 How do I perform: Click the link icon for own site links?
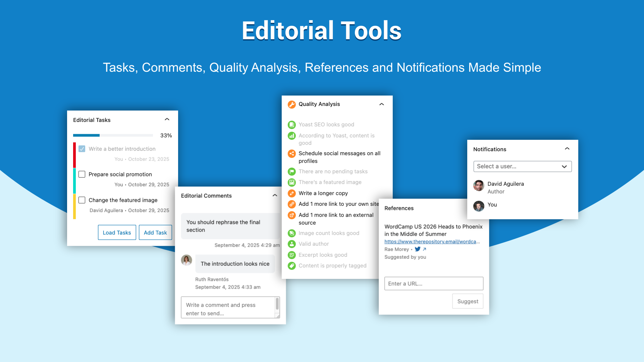coord(292,204)
